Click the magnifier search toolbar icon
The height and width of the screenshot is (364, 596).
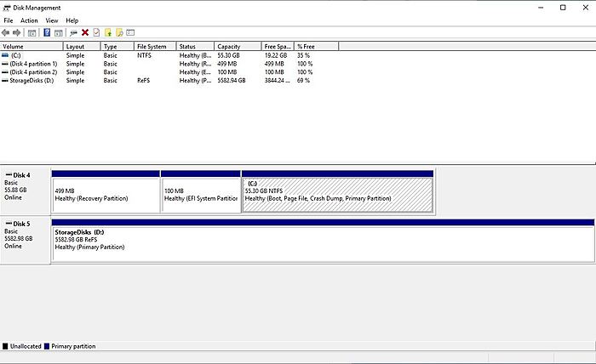click(x=120, y=32)
